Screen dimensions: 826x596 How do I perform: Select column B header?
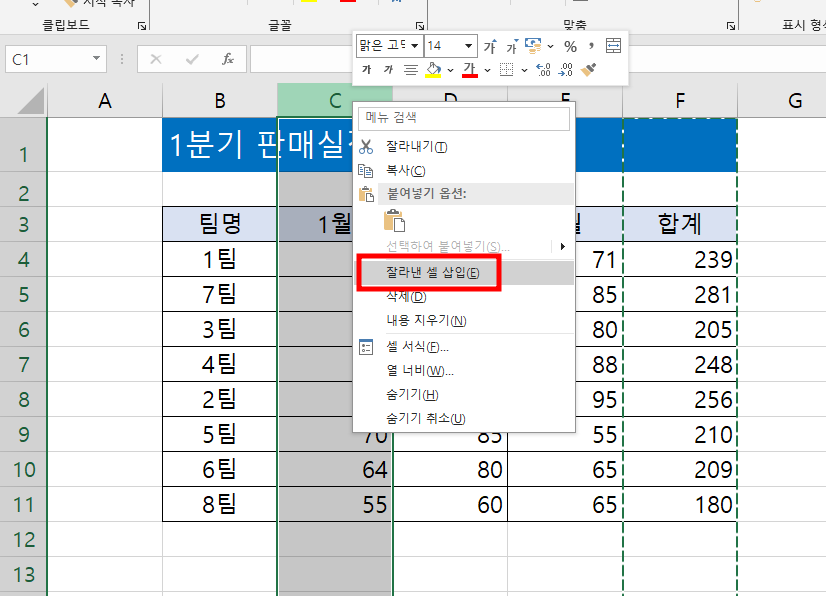click(x=220, y=101)
